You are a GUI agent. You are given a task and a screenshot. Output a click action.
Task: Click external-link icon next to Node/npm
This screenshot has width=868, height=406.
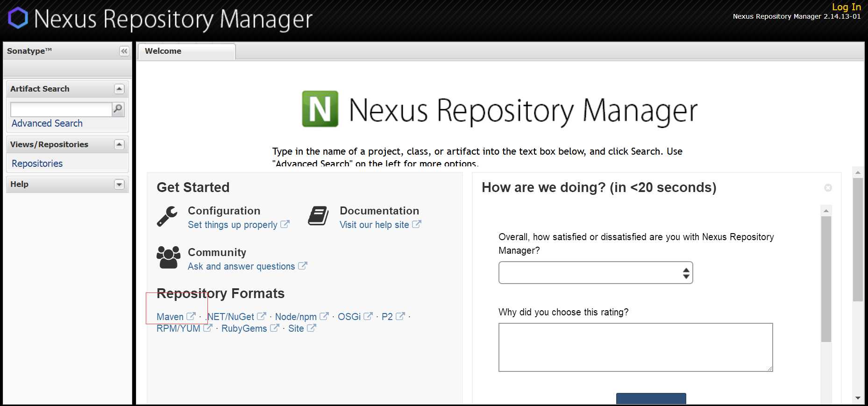pos(324,316)
